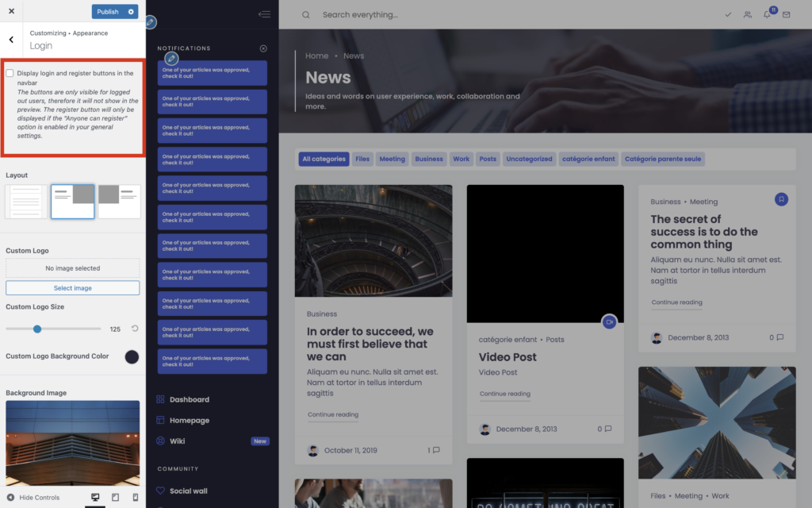Image resolution: width=812 pixels, height=508 pixels.
Task: Open 'The secret of success' article title
Action: (704, 232)
